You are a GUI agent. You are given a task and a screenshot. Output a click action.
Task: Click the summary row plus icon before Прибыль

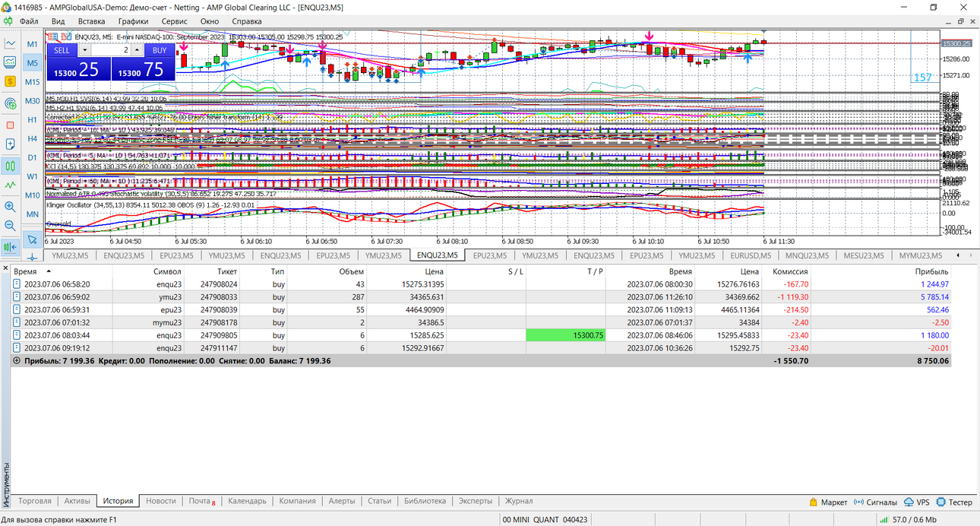click(x=17, y=361)
